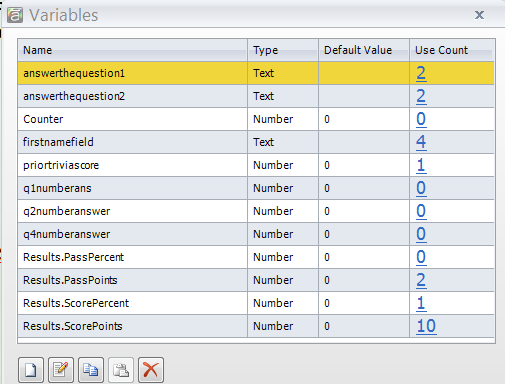Sort by the Type column header

coord(283,50)
